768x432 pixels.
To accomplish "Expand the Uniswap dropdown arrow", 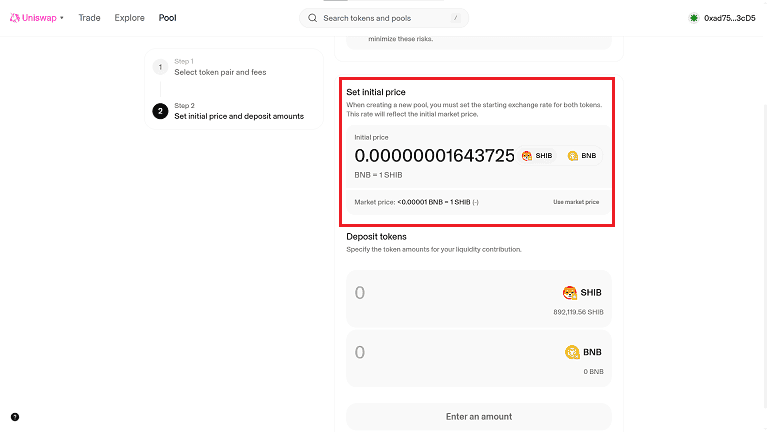I will [62, 18].
